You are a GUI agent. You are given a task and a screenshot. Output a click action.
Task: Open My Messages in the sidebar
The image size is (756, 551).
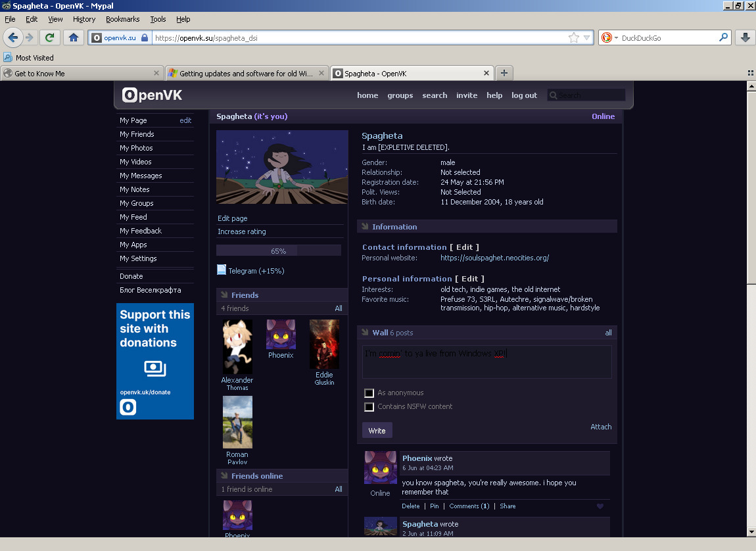tap(141, 176)
